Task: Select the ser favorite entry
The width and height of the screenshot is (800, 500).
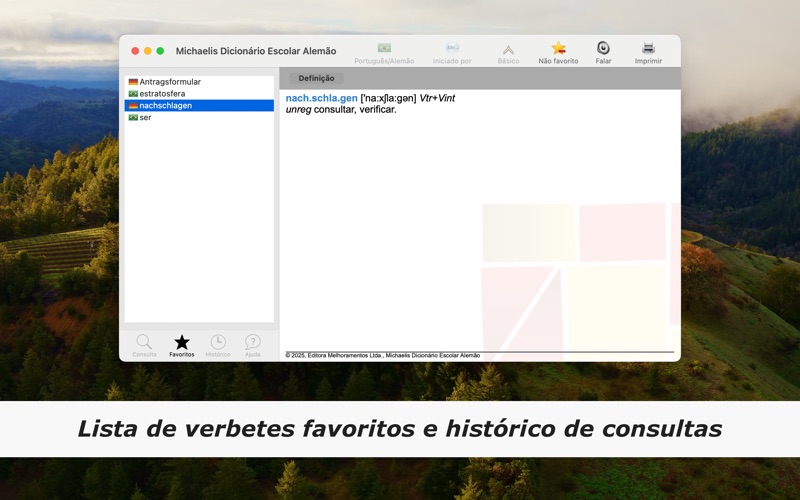Action: [199, 117]
